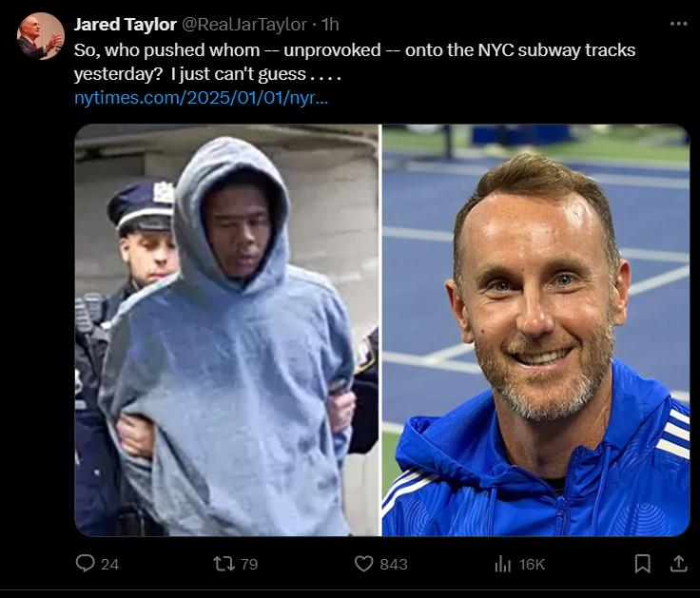
Task: Bookmark this post with the ribbon icon
Action: point(642,564)
